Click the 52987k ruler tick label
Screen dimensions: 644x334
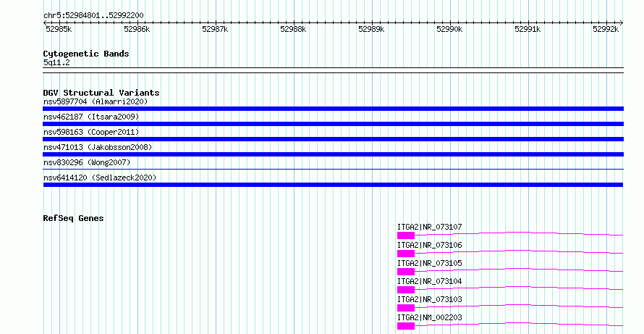(x=215, y=29)
